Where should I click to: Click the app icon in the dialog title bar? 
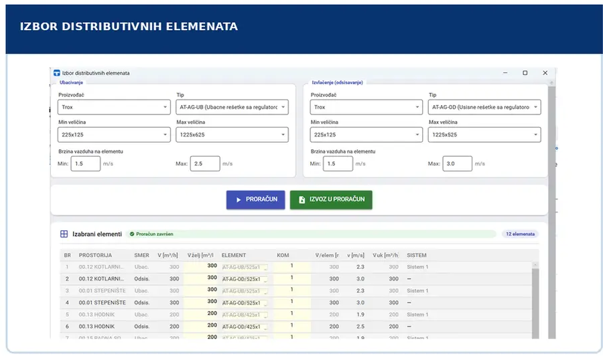pos(56,73)
